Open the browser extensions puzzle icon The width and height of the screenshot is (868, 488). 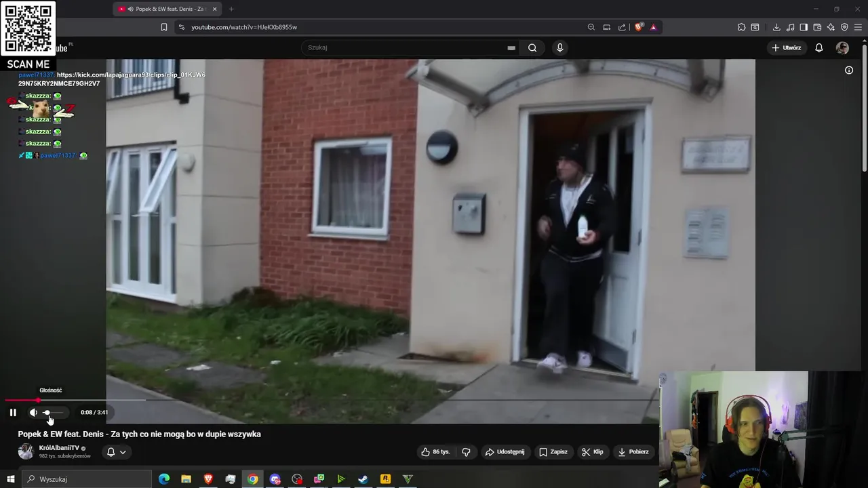741,27
